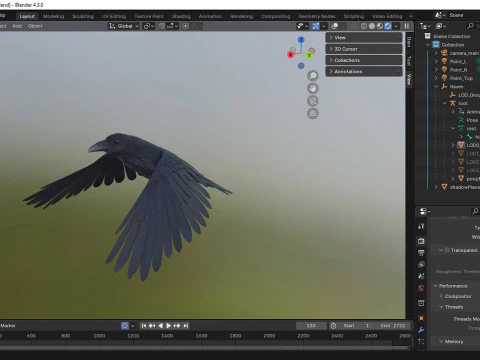
Task: Click the pan hand viewport navigation icon
Action: [312, 88]
